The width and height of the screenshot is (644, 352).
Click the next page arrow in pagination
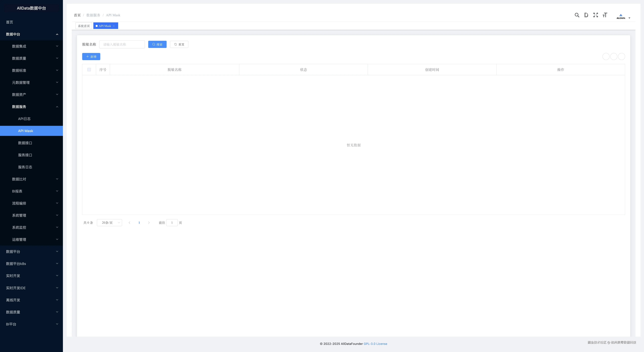pos(149,223)
